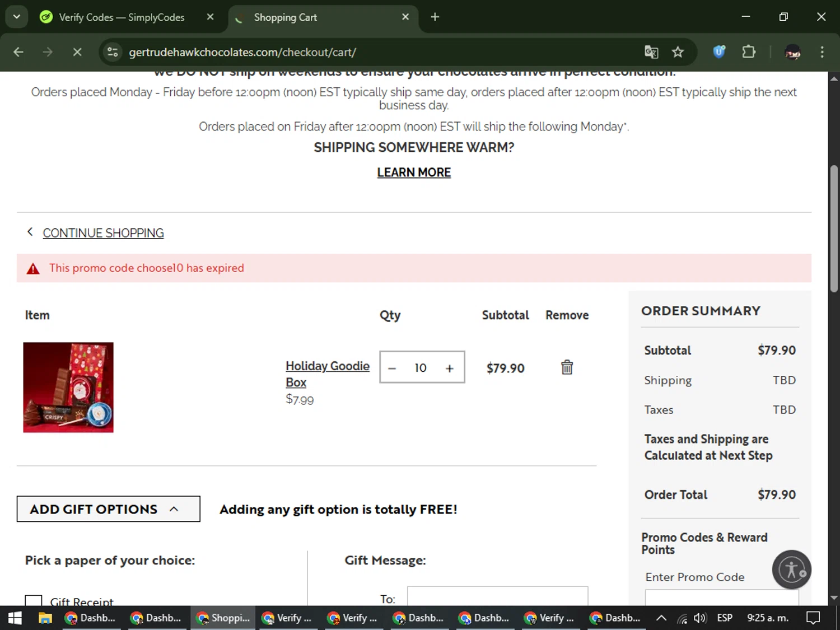Click the gift message To field
The width and height of the screenshot is (840, 630).
[497, 596]
